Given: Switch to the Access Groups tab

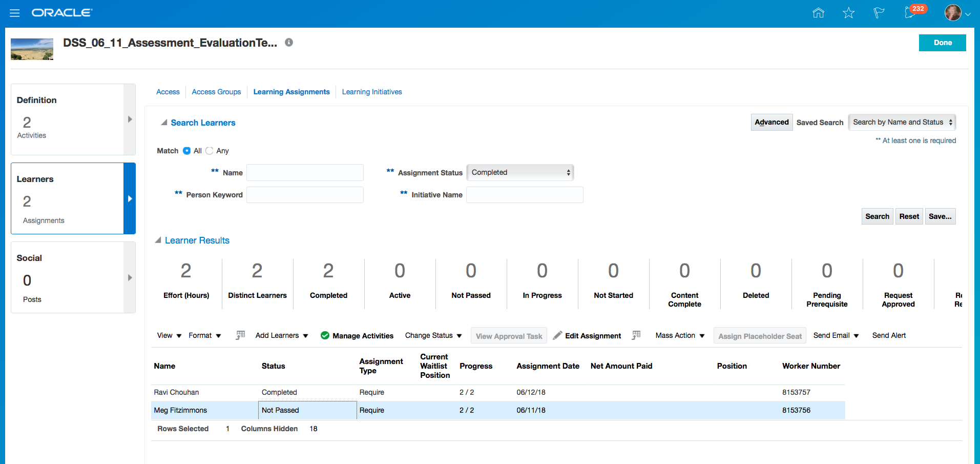Looking at the screenshot, I should click(216, 92).
